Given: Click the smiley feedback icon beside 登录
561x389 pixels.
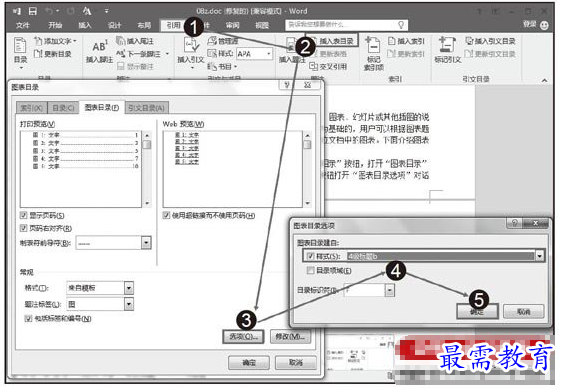Looking at the screenshot, I should click(544, 25).
